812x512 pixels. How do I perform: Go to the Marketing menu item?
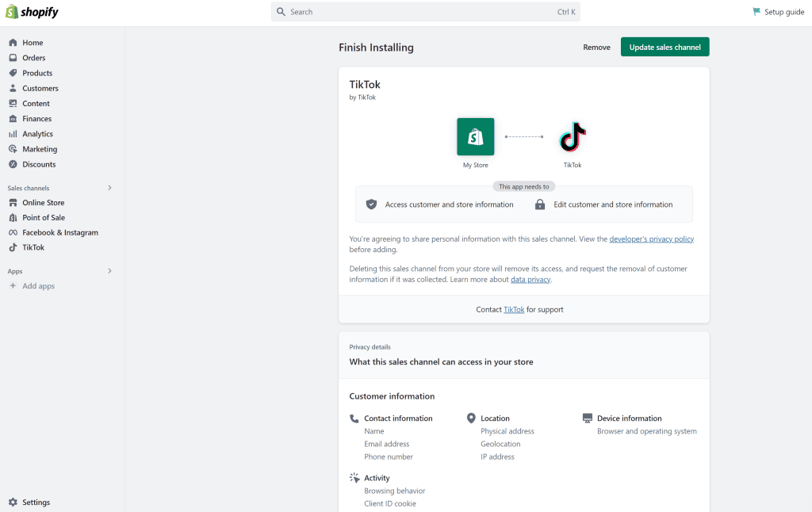[x=40, y=149]
